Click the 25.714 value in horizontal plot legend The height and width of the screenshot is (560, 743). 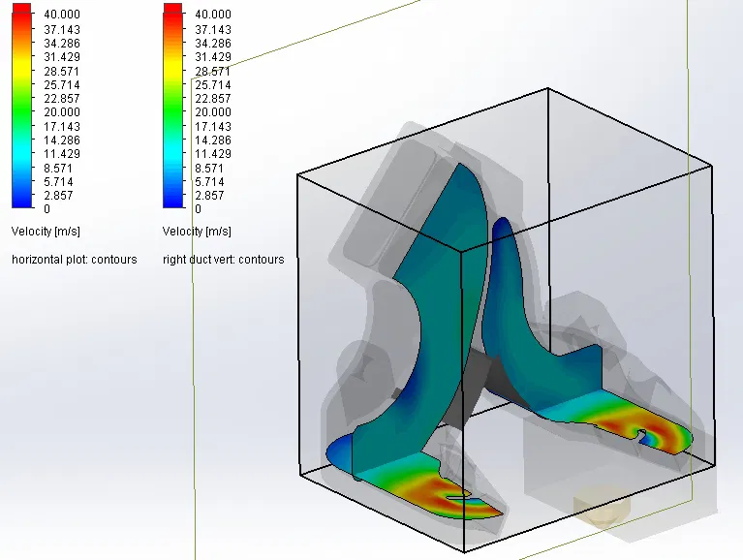(62, 85)
